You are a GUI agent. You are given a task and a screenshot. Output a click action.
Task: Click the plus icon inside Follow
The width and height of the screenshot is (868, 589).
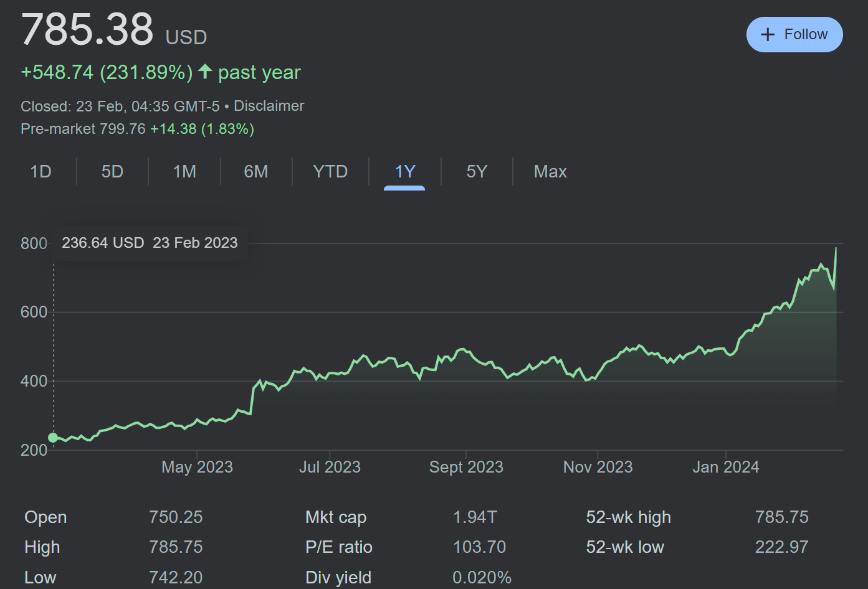[x=768, y=35]
